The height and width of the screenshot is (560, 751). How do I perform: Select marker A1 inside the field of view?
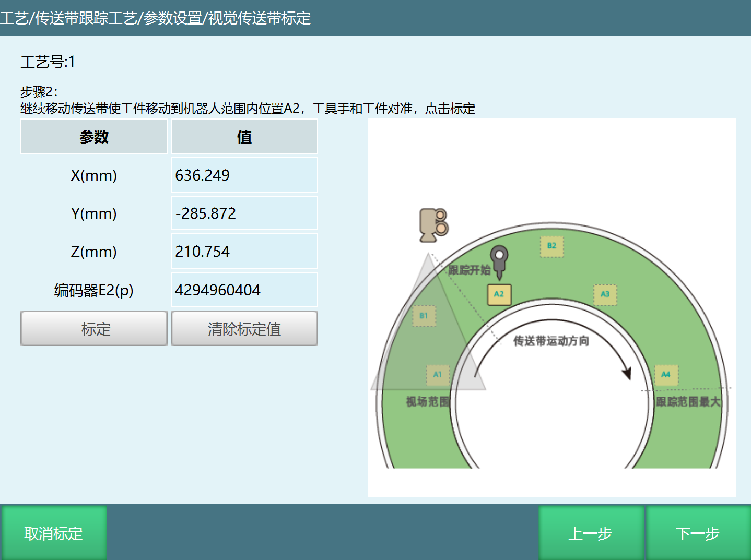point(438,374)
